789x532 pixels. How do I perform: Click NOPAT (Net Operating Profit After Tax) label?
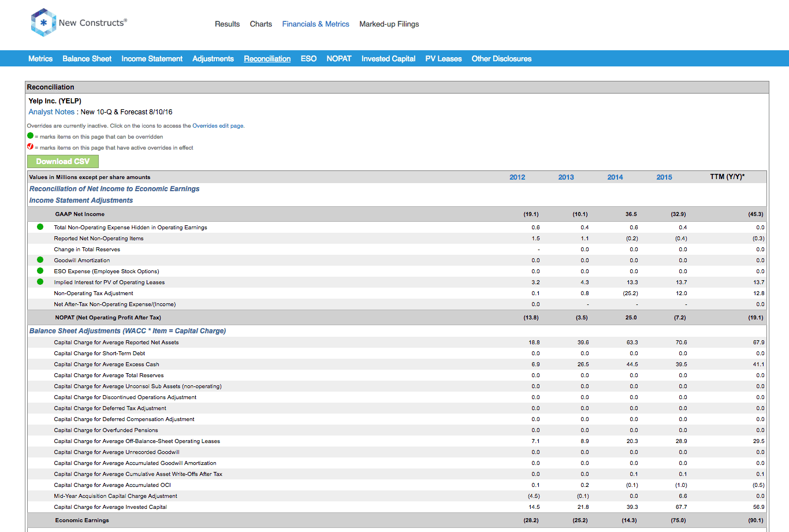tap(108, 318)
